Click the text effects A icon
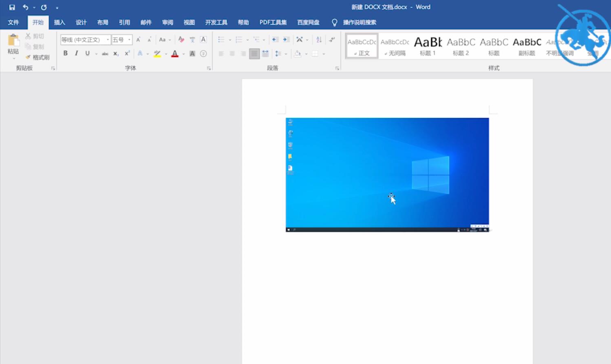The image size is (611, 364). (140, 53)
